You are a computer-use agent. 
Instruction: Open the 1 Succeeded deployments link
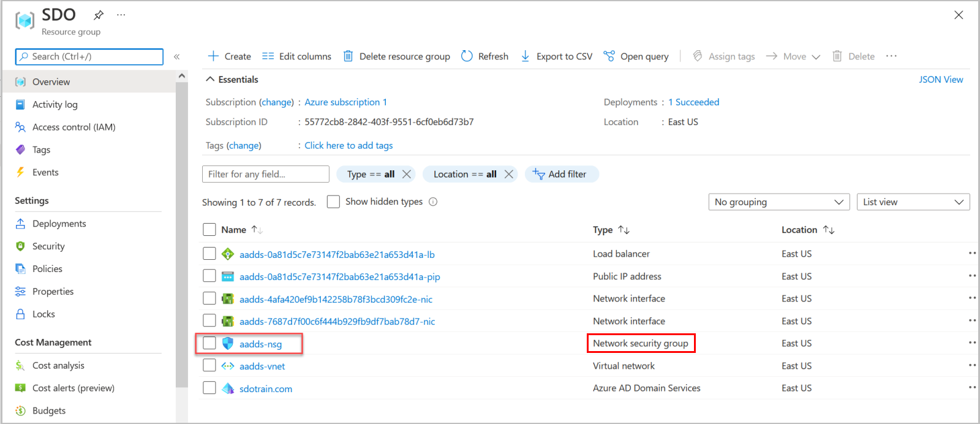(x=693, y=102)
